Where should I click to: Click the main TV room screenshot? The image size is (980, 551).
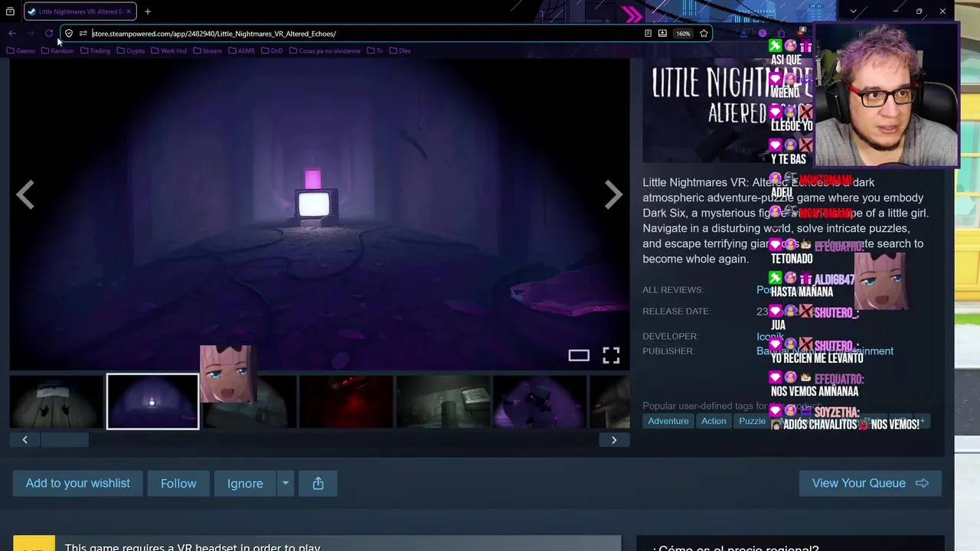tap(319, 214)
